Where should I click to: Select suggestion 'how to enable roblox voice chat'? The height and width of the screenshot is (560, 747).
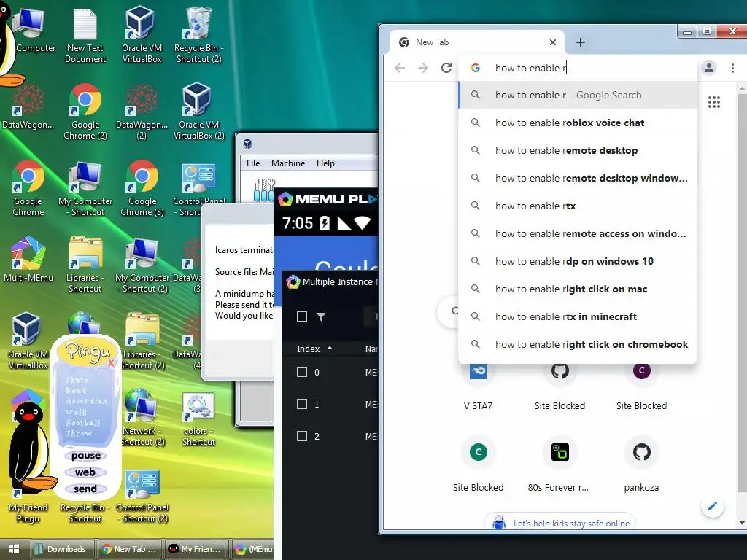[578, 122]
